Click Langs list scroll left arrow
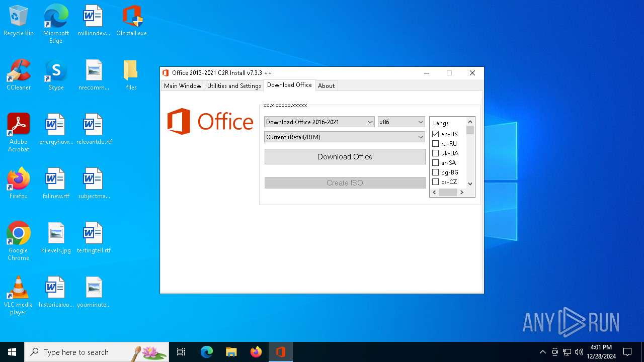Screen dimensions: 644x362 tap(434, 193)
